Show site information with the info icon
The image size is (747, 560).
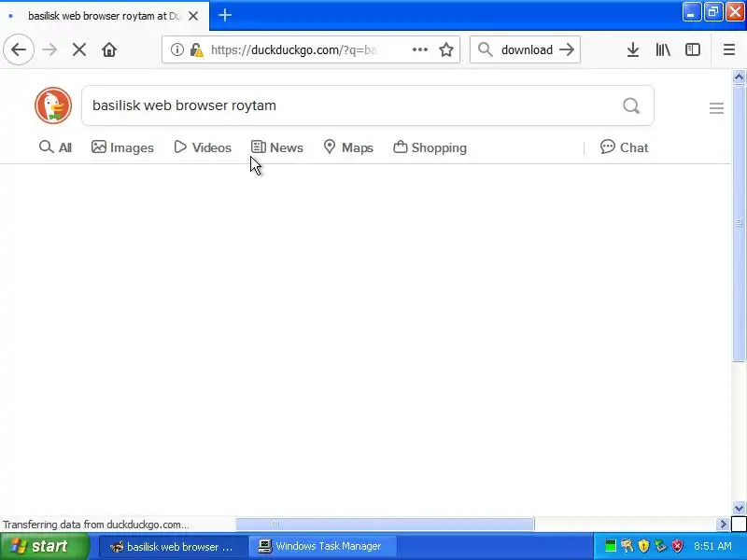pos(176,49)
